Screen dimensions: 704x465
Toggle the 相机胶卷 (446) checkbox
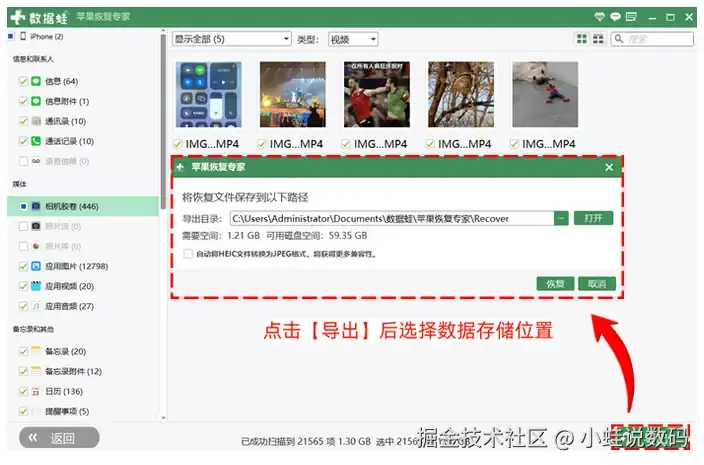[x=23, y=206]
